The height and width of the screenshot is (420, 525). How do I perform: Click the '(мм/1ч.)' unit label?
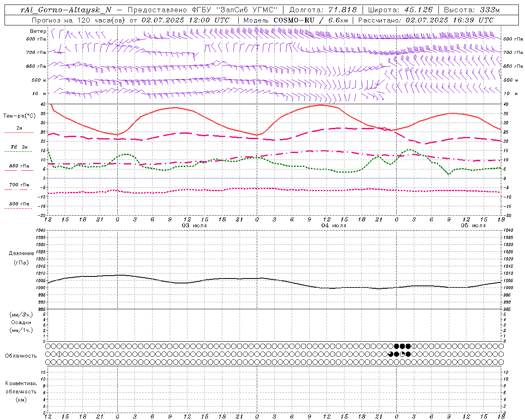(21, 330)
